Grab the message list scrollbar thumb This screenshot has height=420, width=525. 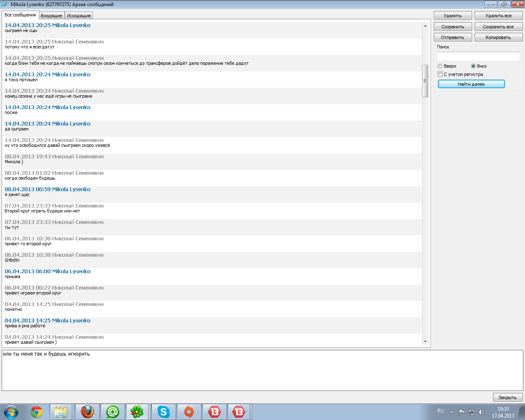[x=425, y=81]
